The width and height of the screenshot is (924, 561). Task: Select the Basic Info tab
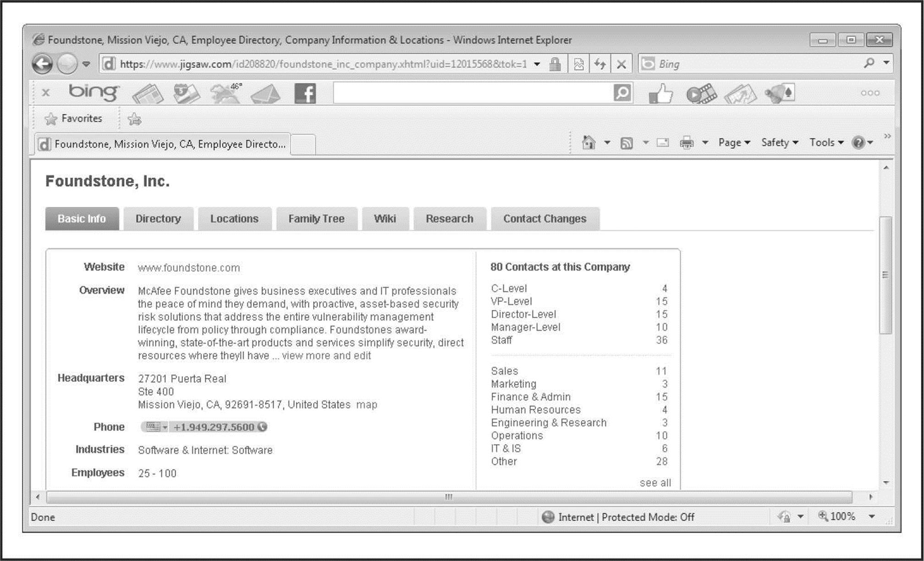(x=82, y=219)
